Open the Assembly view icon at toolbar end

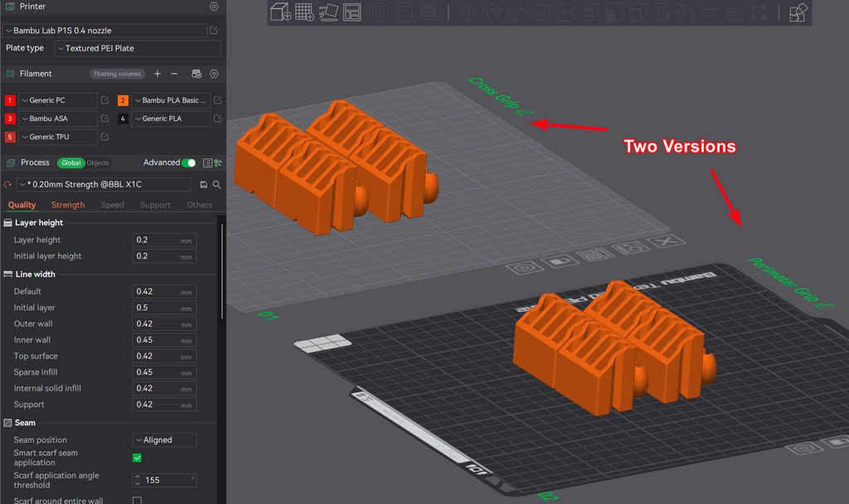coord(798,12)
